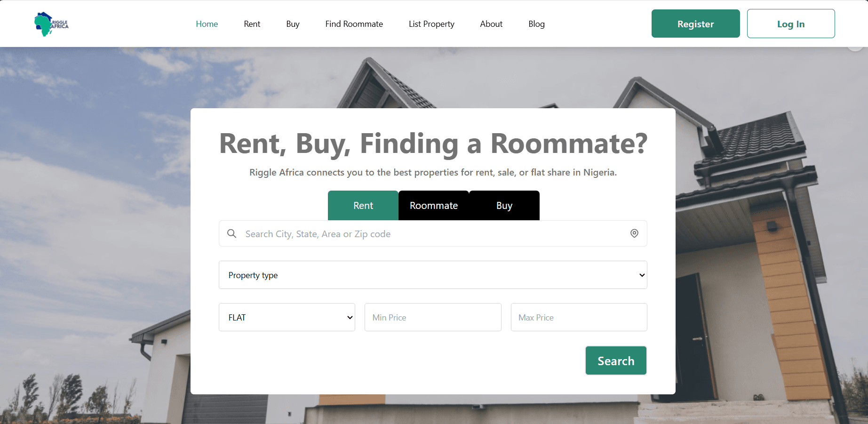Image resolution: width=868 pixels, height=424 pixels.
Task: Click the magnifier icon in search field
Action: pyautogui.click(x=231, y=233)
